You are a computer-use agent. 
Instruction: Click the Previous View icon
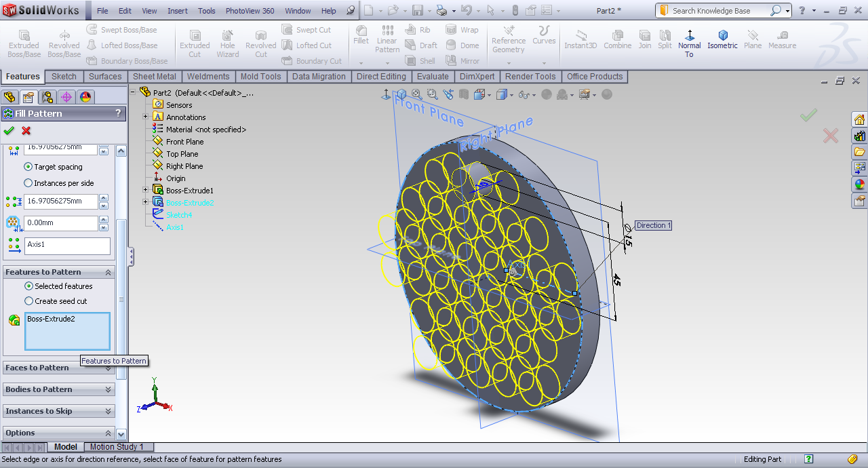[448, 94]
